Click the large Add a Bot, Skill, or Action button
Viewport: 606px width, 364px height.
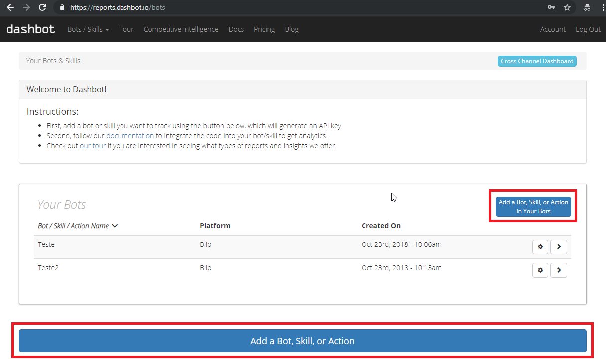(x=303, y=341)
